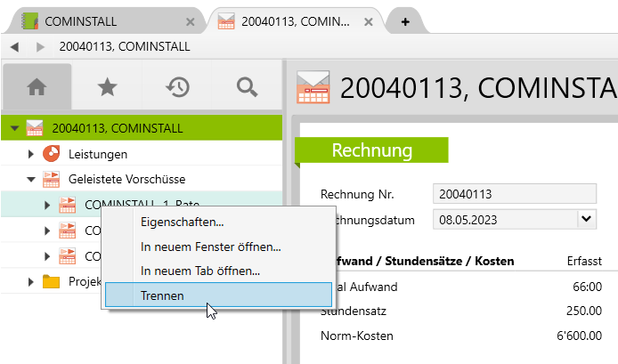Viewport: 618px width, 364px height.
Task: Expand the Leistungen tree node
Action: click(x=31, y=155)
